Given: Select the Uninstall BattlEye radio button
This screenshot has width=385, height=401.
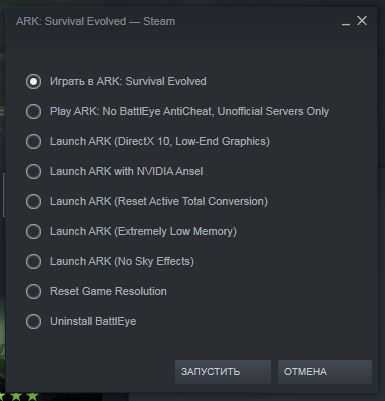Looking at the screenshot, I should tap(33, 321).
